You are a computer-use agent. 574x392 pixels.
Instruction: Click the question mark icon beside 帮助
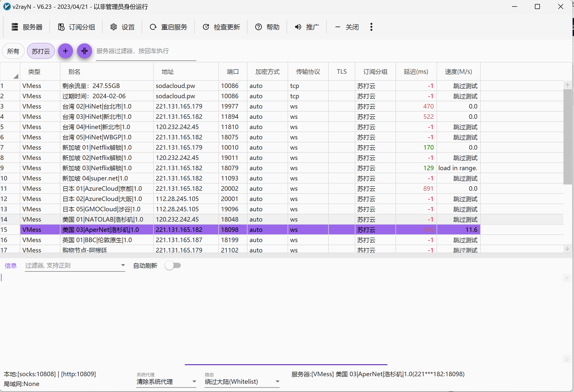pos(259,27)
